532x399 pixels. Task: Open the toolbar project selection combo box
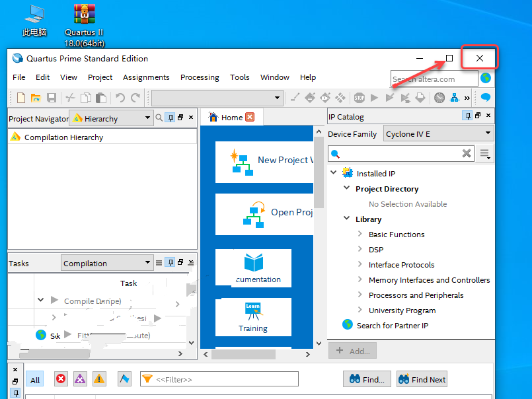[x=217, y=98]
